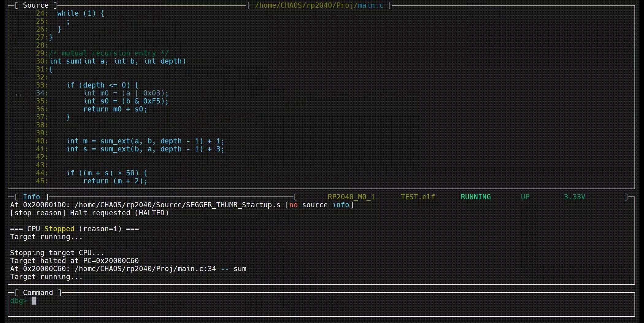The image size is (644, 323).
Task: Click the 'return m0 + s0;' statement
Action: point(115,109)
